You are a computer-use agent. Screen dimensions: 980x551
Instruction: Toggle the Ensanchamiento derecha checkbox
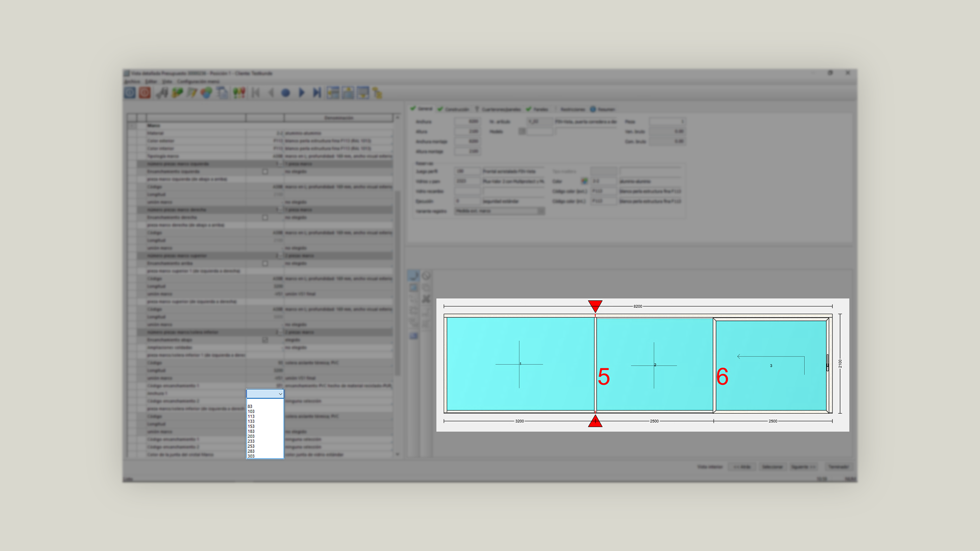265,218
